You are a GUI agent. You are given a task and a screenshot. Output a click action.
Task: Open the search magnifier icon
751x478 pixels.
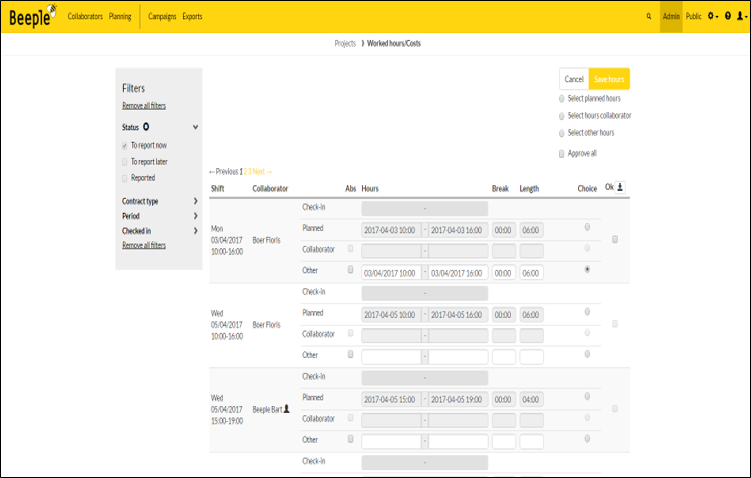[x=649, y=16]
